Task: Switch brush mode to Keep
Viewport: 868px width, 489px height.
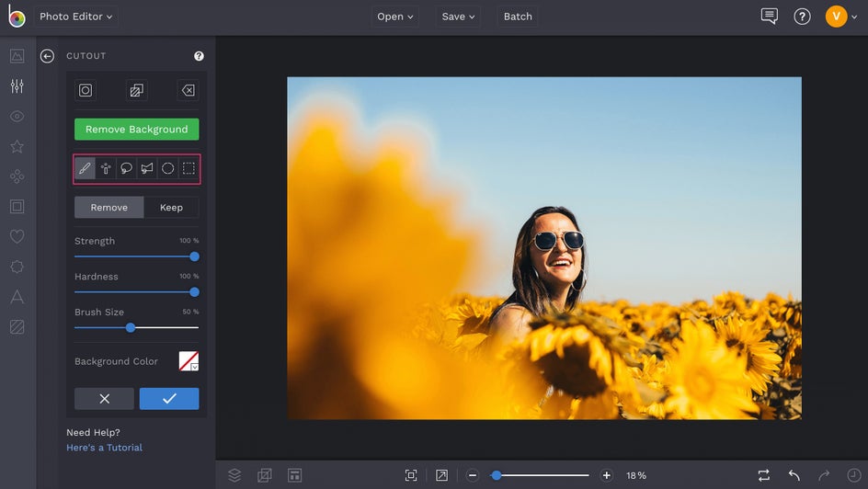Action: coord(171,208)
